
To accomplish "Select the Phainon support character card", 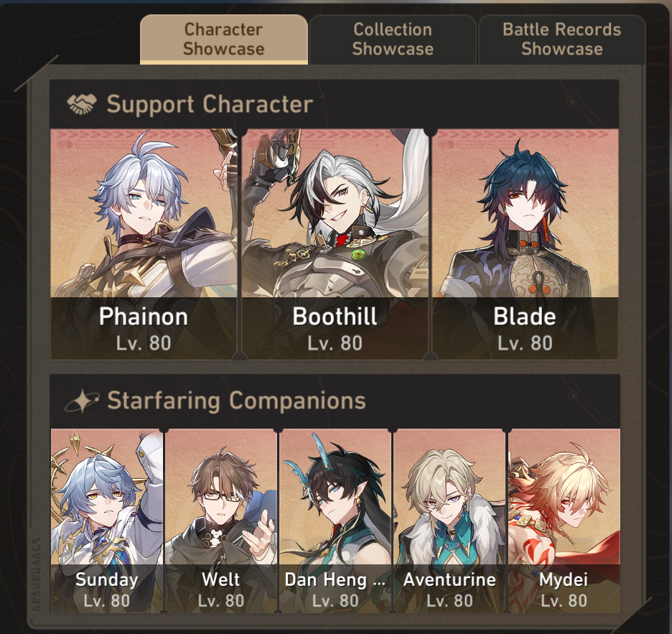I will [x=144, y=244].
